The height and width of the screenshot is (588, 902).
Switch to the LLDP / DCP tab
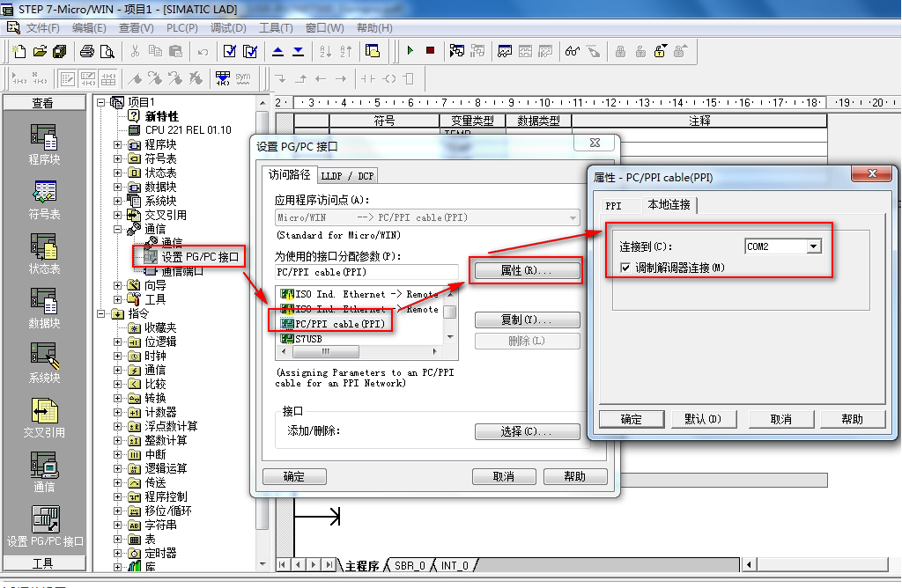pyautogui.click(x=347, y=176)
